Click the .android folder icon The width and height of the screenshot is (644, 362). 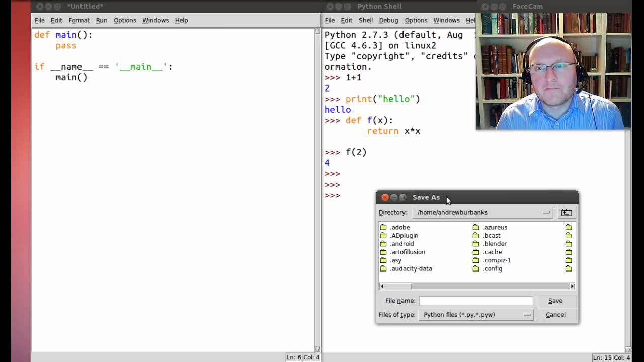click(383, 244)
